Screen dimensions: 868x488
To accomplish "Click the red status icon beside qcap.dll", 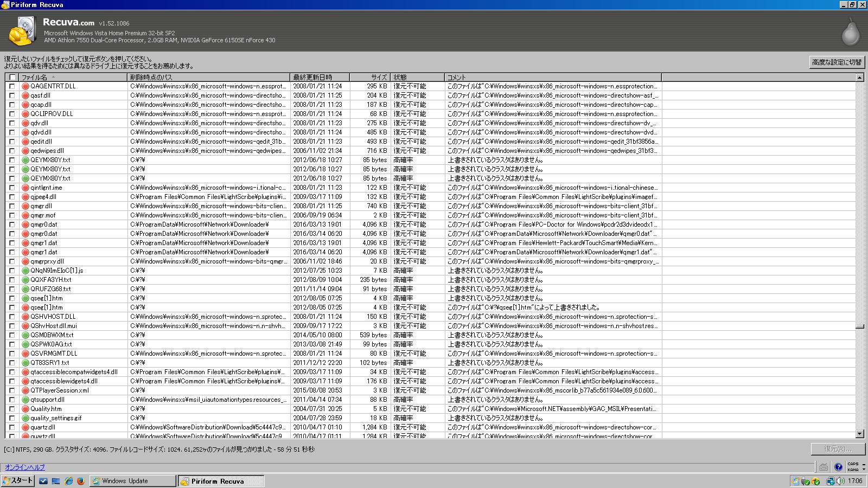I will 25,105.
